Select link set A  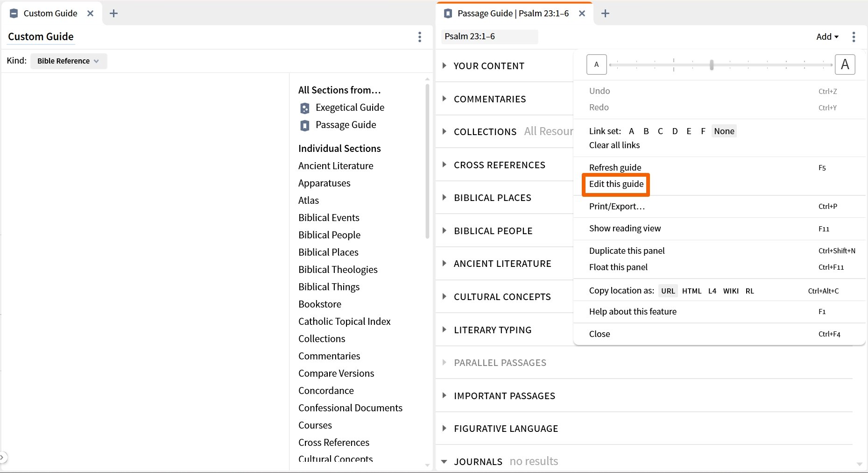tap(631, 131)
